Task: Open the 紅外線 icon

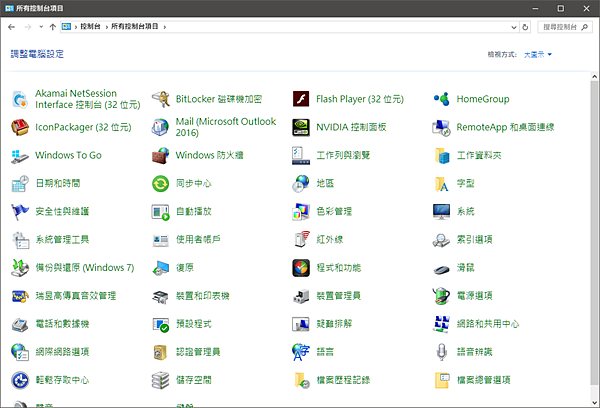Action: [301, 240]
